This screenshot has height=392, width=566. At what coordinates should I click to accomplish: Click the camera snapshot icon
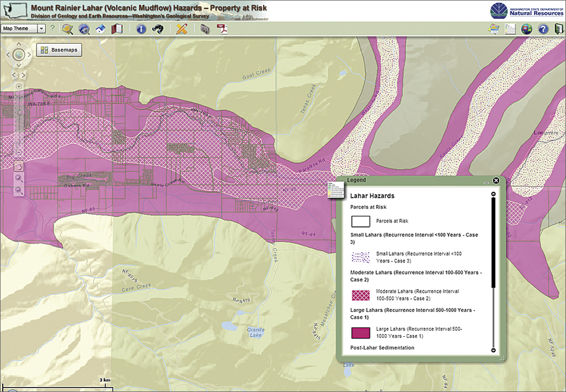click(206, 29)
